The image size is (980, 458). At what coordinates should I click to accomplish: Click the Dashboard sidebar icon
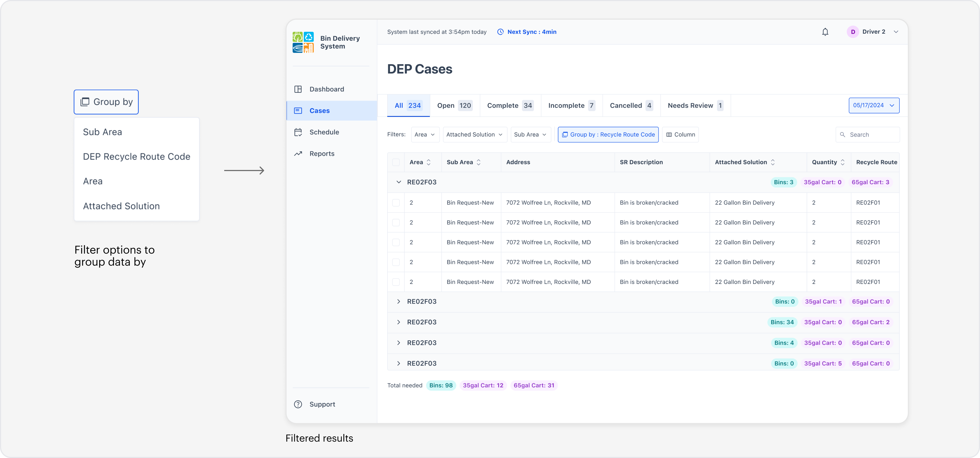298,89
